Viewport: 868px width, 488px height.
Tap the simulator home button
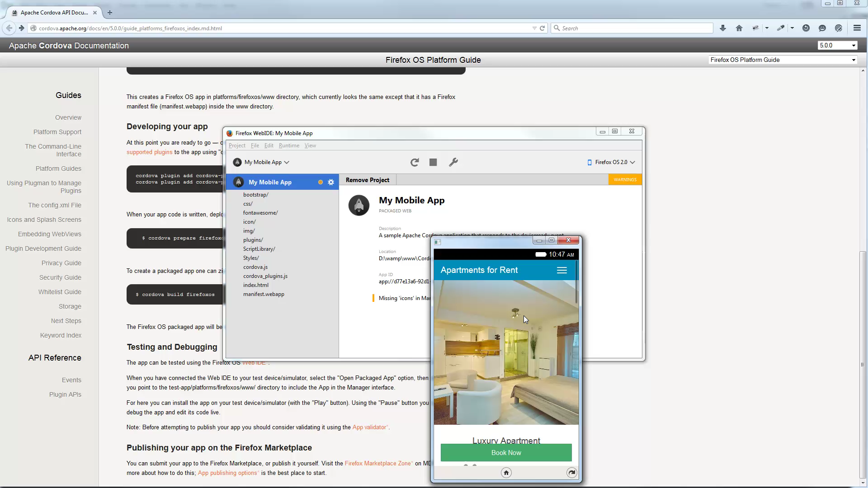tap(506, 473)
